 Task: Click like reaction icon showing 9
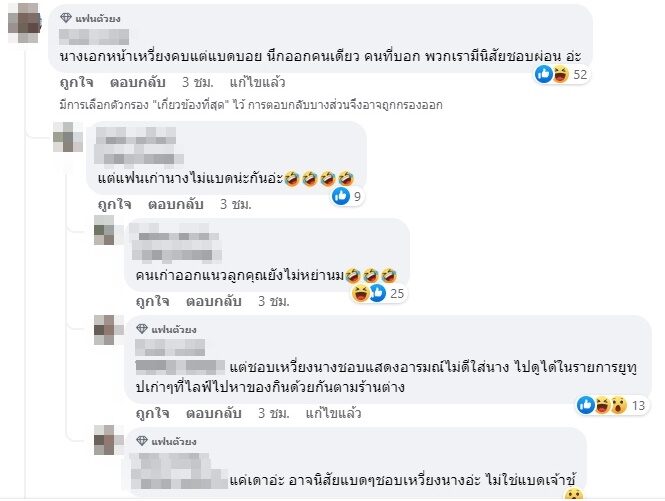tap(341, 196)
